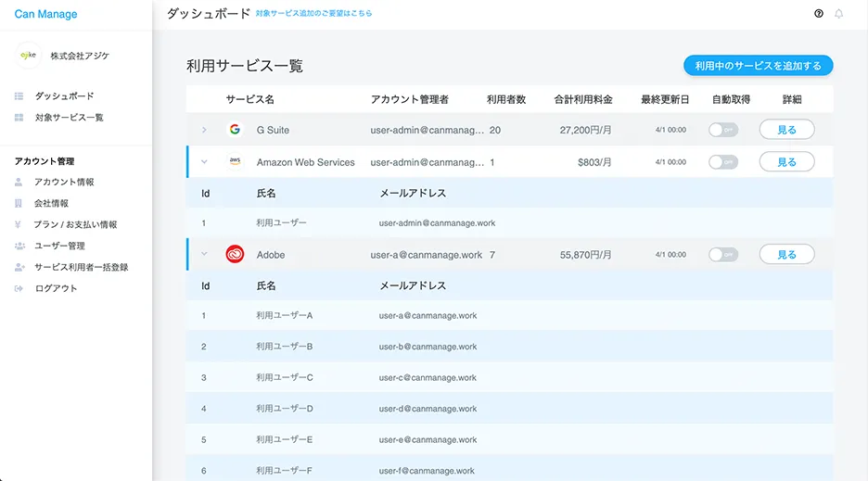
Task: Click the Adobe service name
Action: click(x=271, y=255)
